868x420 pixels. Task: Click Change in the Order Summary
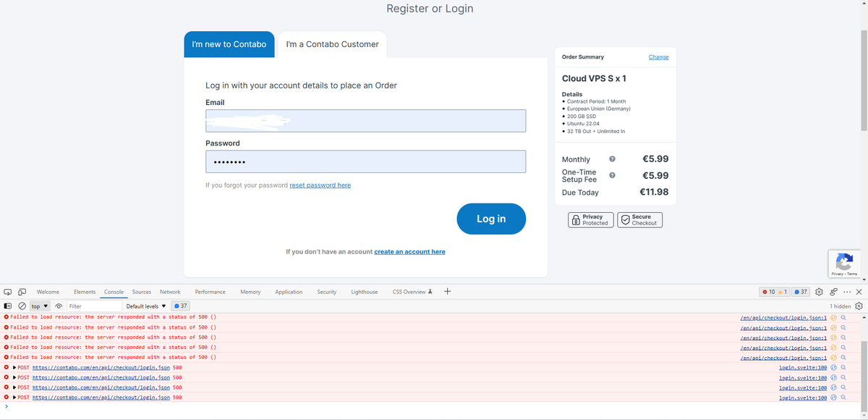(658, 57)
